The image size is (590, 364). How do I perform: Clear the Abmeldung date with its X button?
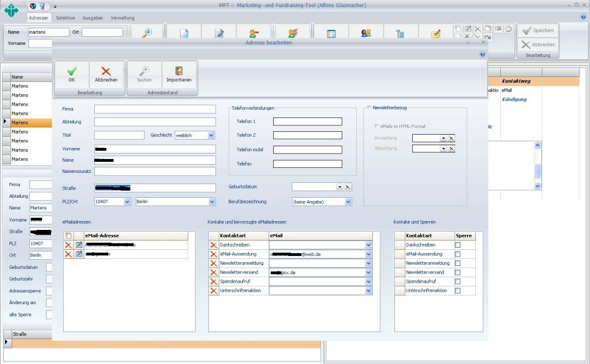(452, 148)
